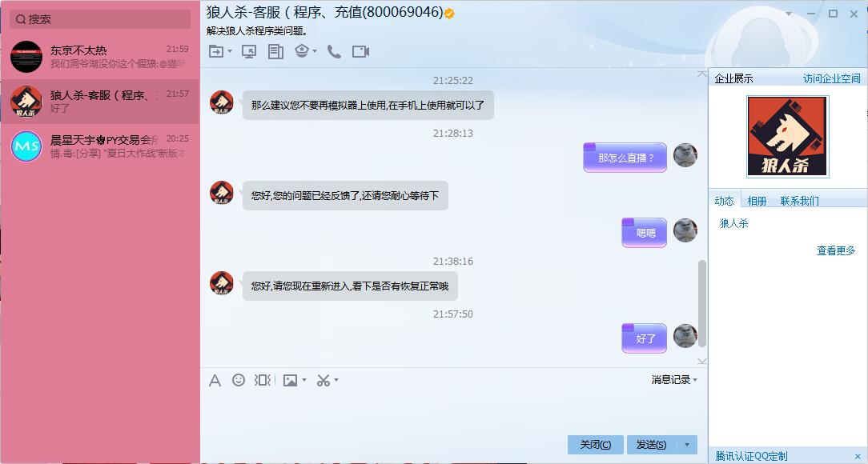This screenshot has width=868, height=464.
Task: Select the screenshot scissors tool
Action: 323,381
